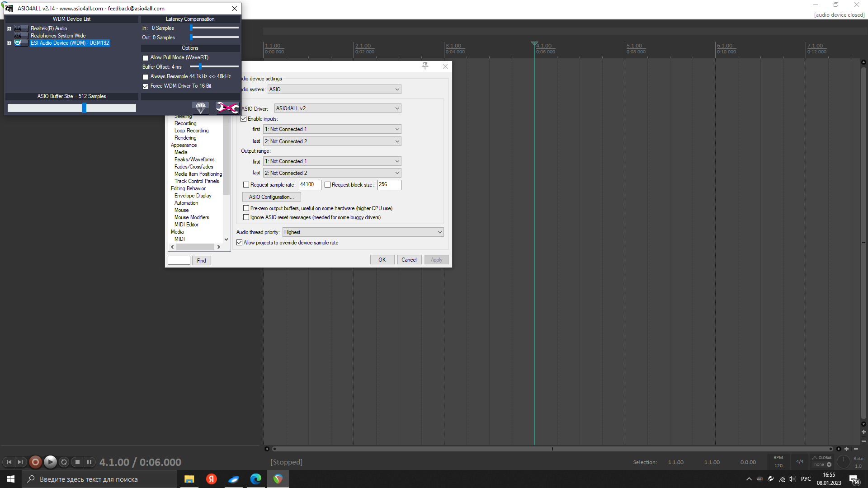
Task: Open the GLOBAL automation envelope icon
Action: [815, 458]
